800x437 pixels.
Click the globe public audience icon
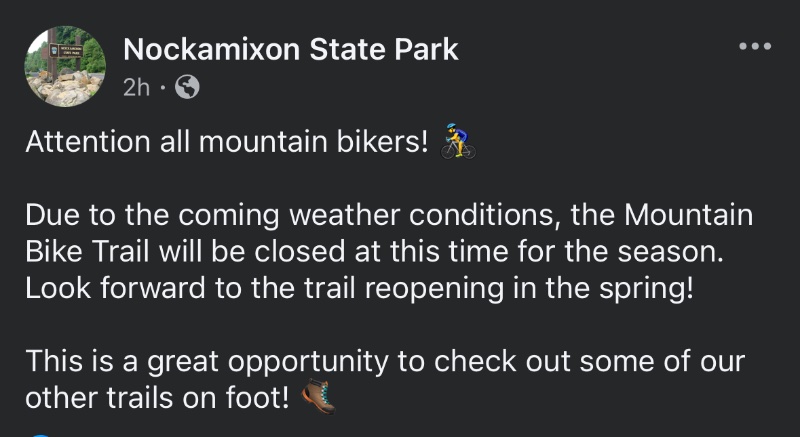[x=187, y=88]
